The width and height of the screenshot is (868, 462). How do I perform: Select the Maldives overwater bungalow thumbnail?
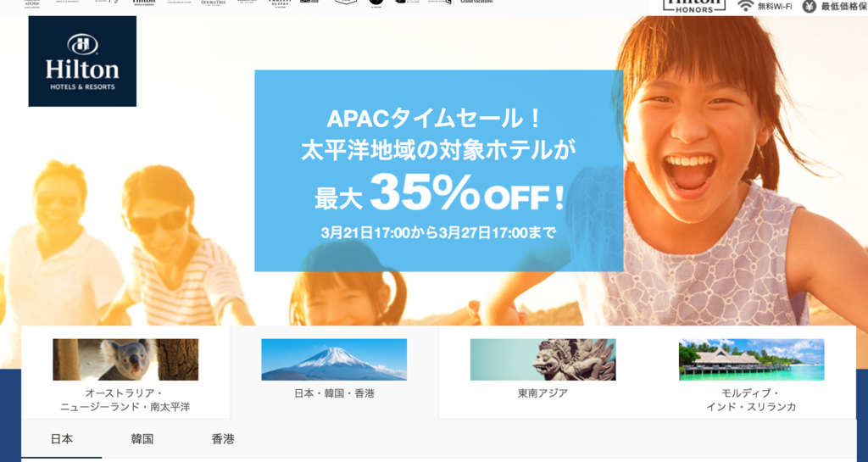(x=751, y=359)
